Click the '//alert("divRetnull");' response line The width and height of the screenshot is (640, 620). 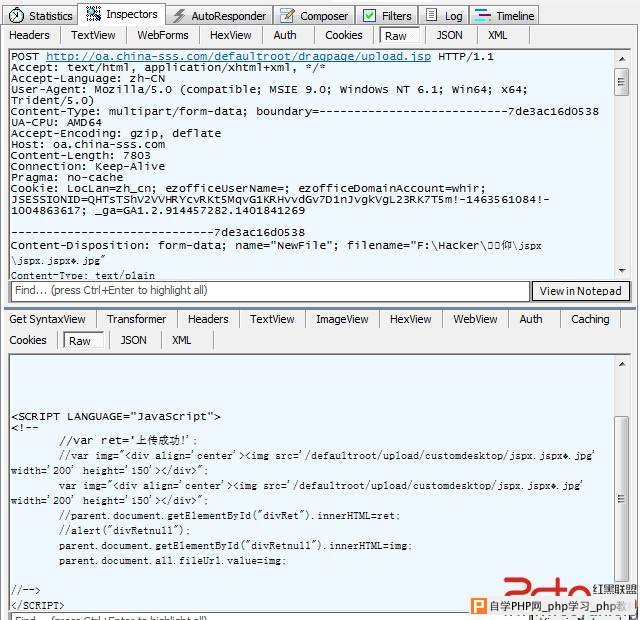124,531
